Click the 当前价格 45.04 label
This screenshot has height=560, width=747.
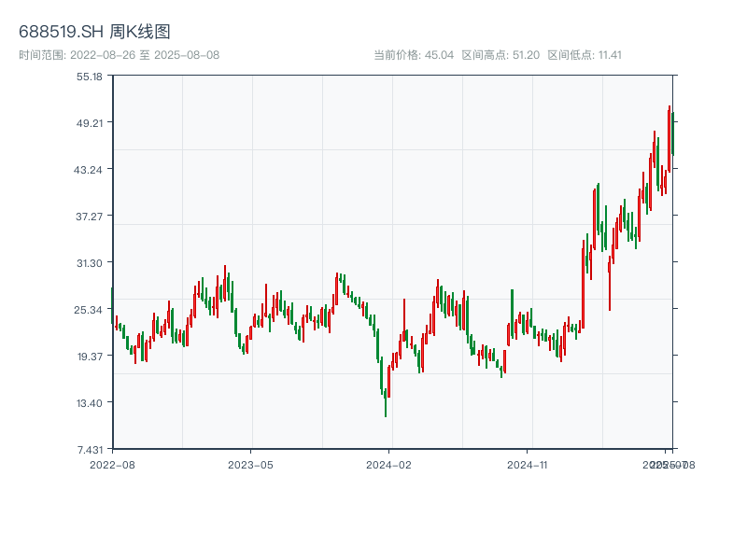click(x=414, y=55)
